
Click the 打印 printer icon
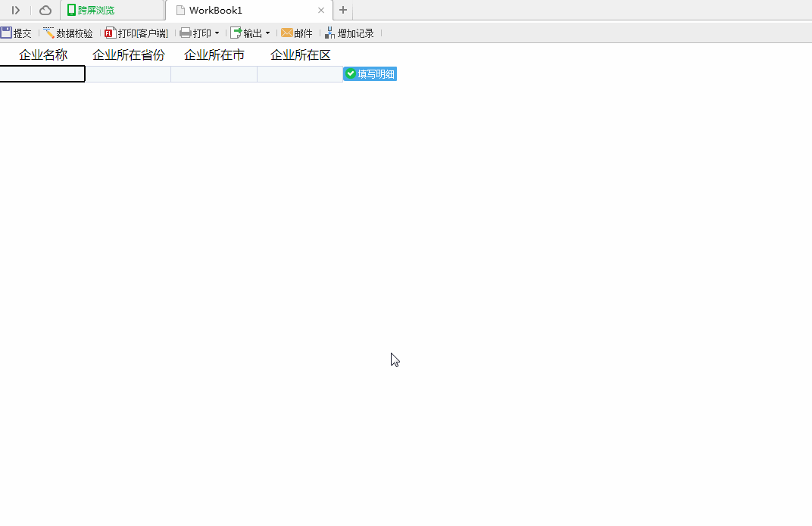coord(186,33)
